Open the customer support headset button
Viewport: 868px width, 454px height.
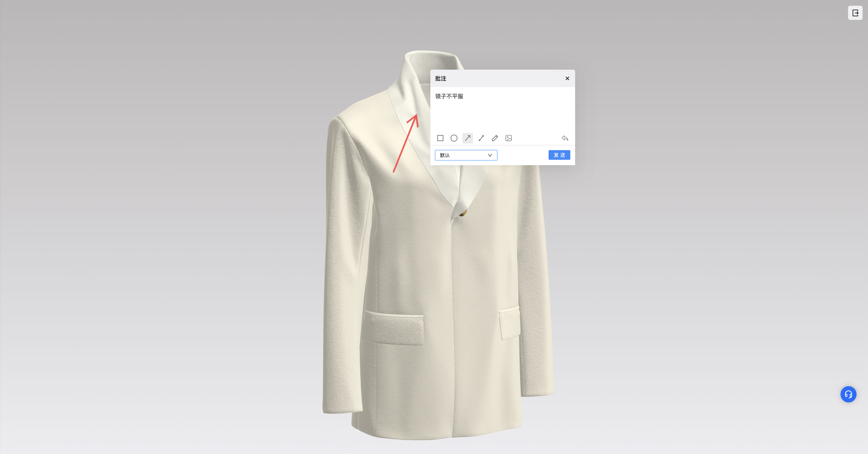point(848,394)
